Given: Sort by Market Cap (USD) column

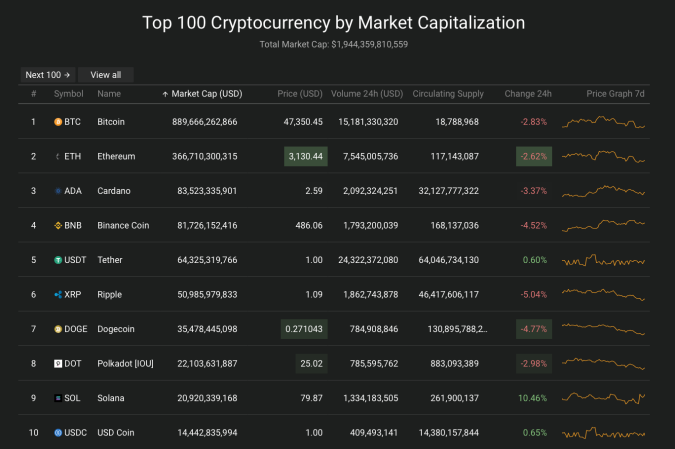Looking at the screenshot, I should pyautogui.click(x=207, y=94).
